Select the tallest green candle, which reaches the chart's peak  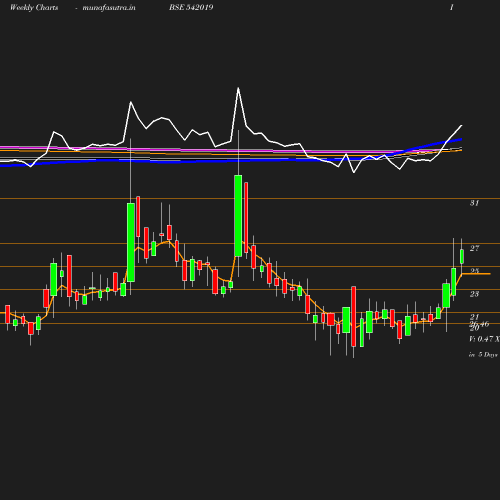(x=238, y=216)
